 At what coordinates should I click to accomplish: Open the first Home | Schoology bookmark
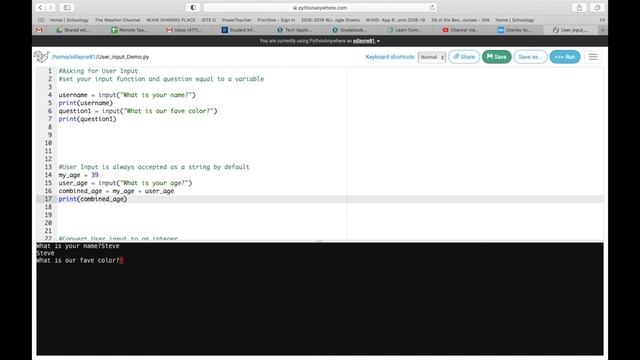pos(69,20)
